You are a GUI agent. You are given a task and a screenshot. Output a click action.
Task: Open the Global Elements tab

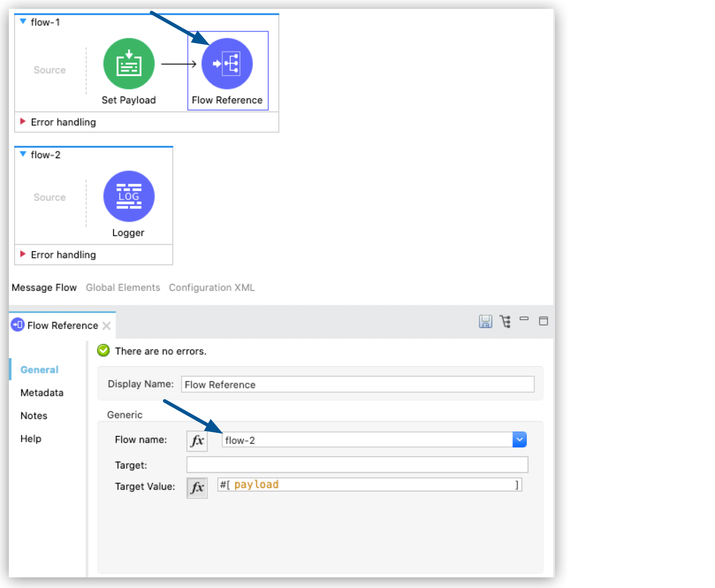pyautogui.click(x=123, y=287)
